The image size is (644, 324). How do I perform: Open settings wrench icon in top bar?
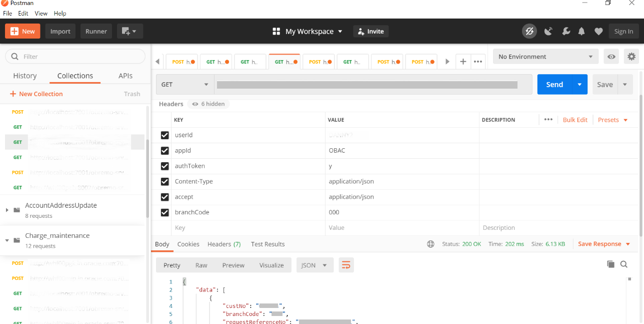click(566, 32)
